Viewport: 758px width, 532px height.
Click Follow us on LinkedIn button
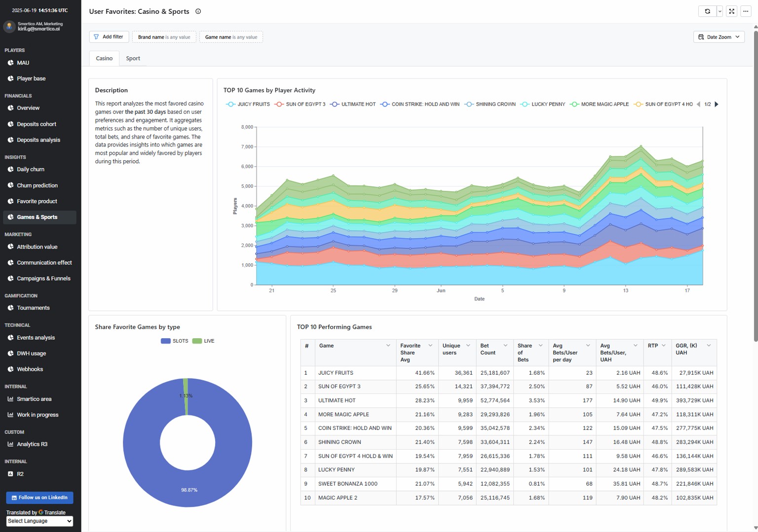[39, 497]
